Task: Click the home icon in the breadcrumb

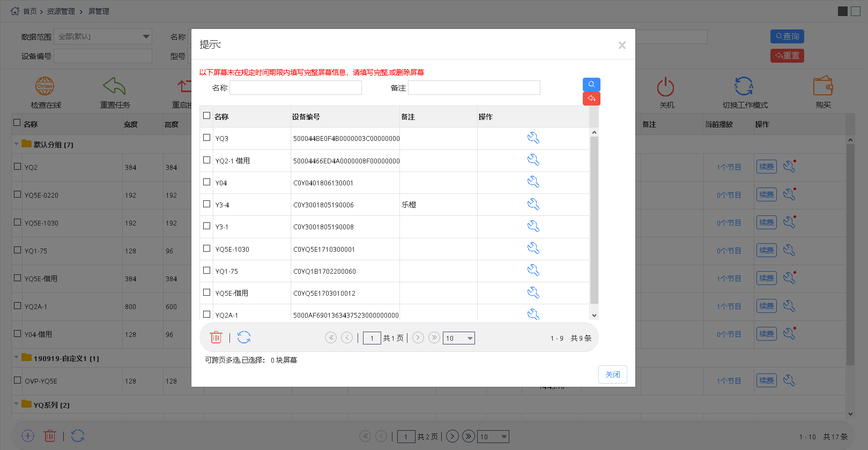Action: pyautogui.click(x=15, y=11)
